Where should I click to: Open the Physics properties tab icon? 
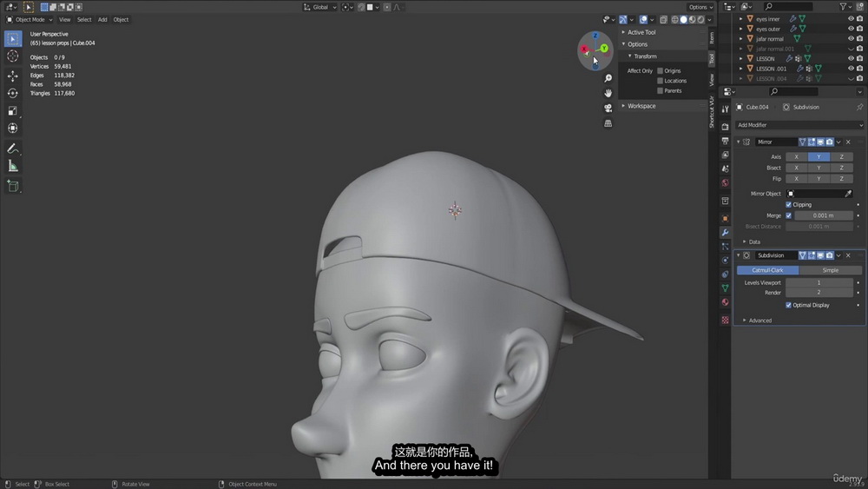click(725, 261)
